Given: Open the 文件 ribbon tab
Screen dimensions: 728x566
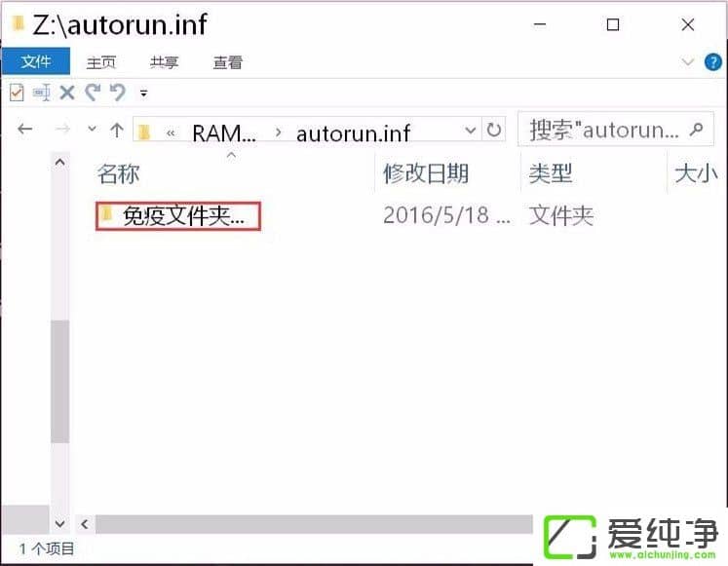Looking at the screenshot, I should click(x=36, y=61).
